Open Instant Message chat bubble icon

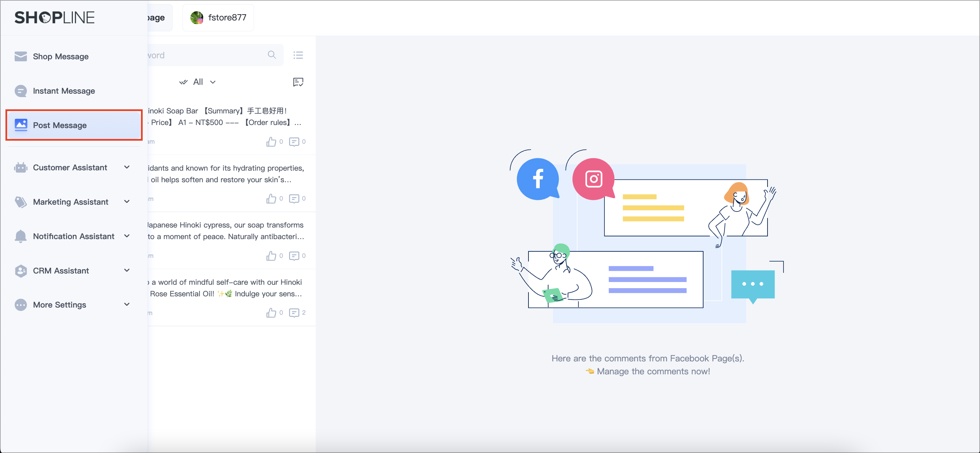20,91
